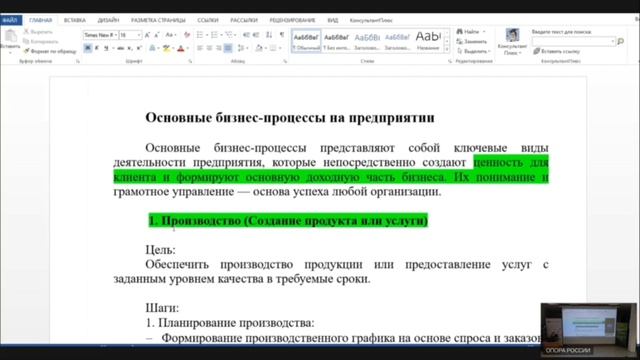The width and height of the screenshot is (640, 360).
Task: Click Copy (Копировать) in clipboard group
Action: point(41,41)
